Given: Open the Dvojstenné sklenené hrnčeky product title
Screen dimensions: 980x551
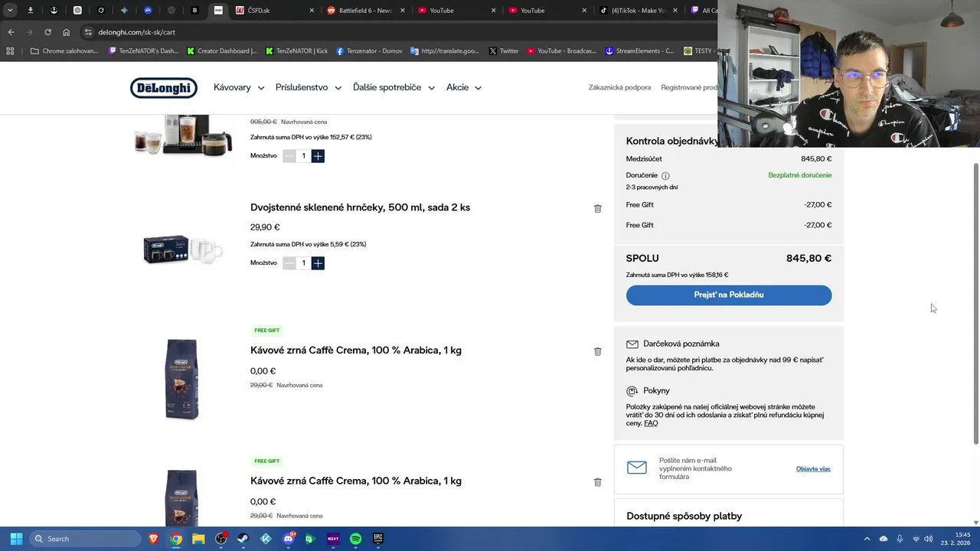Looking at the screenshot, I should (x=360, y=207).
